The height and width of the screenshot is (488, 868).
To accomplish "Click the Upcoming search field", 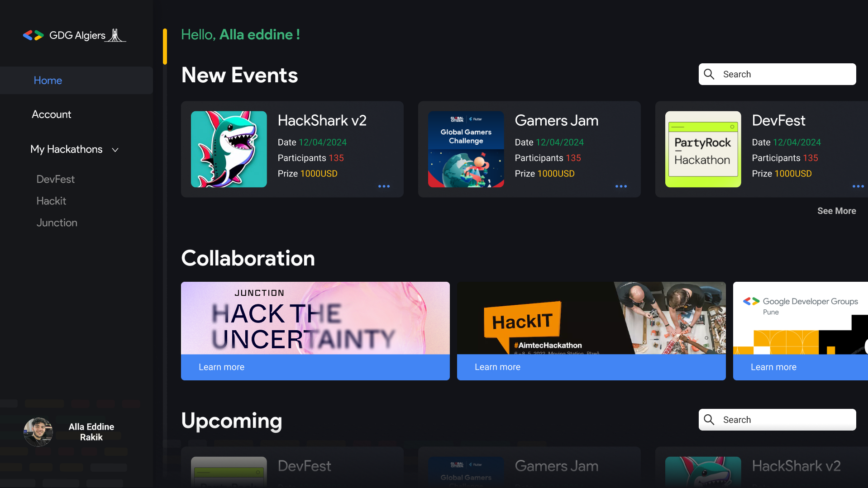I will tap(777, 420).
